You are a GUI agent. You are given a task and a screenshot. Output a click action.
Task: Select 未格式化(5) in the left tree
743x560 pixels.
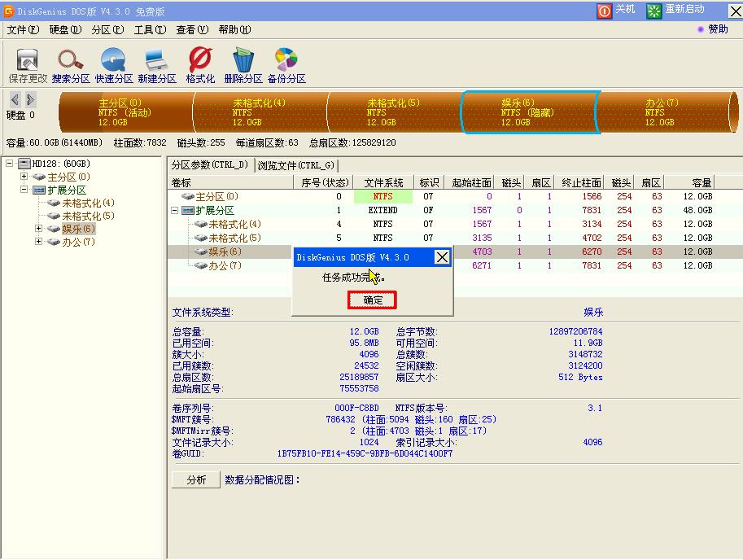click(88, 216)
